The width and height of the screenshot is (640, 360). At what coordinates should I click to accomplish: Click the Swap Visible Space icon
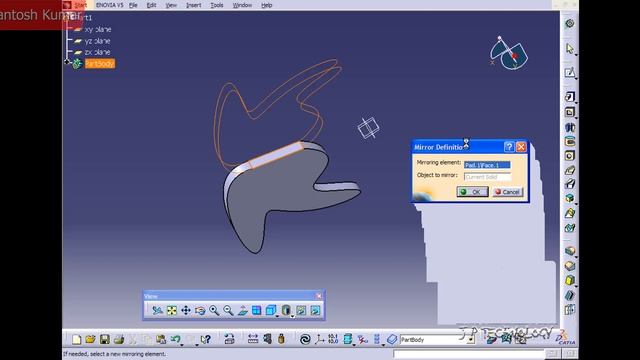[315, 311]
